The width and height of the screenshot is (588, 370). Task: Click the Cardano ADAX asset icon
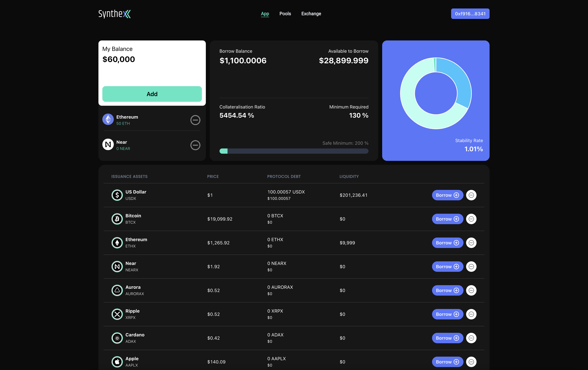(x=117, y=338)
